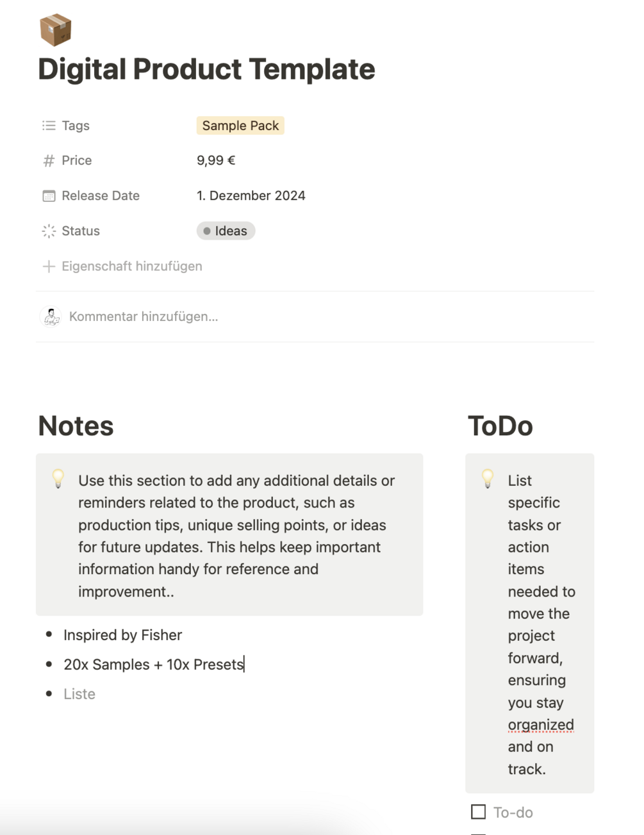Click the Kommentar hinzufügen comment field
This screenshot has height=835, width=644.
144,317
